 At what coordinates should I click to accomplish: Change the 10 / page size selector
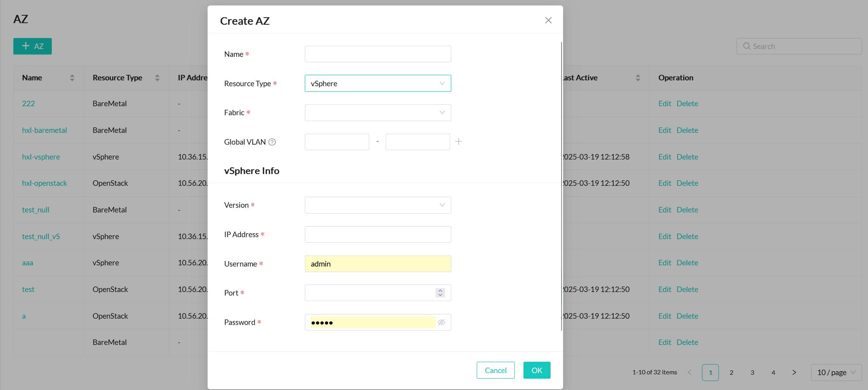[836, 372]
